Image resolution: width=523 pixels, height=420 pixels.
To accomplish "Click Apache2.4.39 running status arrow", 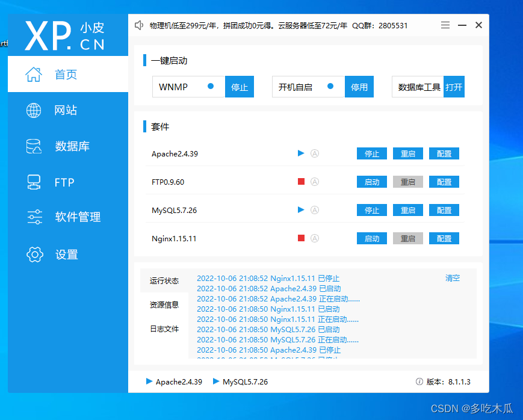I will [301, 153].
